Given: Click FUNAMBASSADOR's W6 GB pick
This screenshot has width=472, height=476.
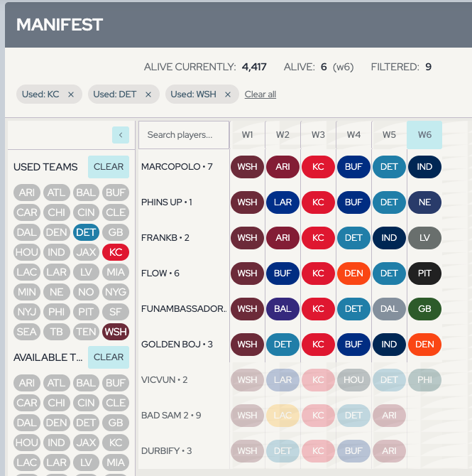Looking at the screenshot, I should (x=424, y=309).
